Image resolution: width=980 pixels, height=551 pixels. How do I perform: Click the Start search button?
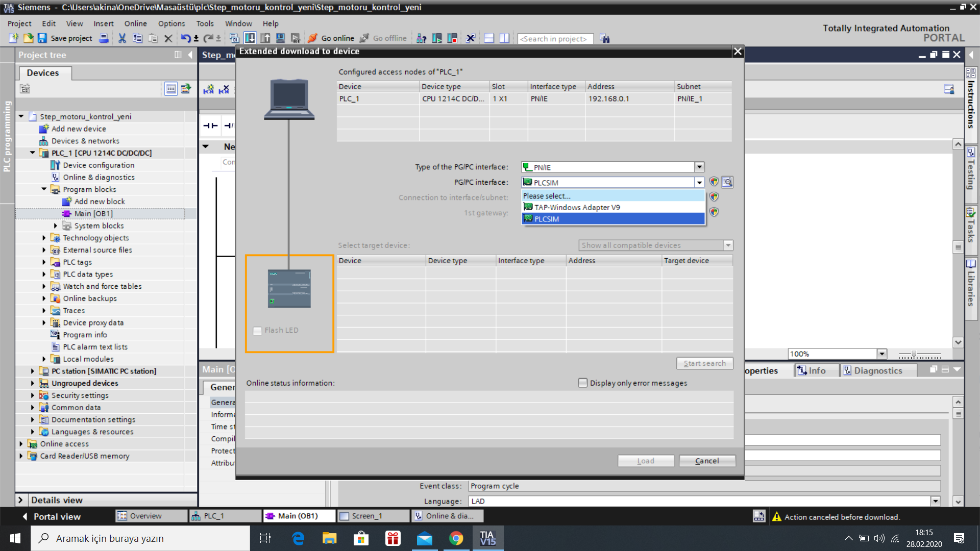tap(704, 363)
